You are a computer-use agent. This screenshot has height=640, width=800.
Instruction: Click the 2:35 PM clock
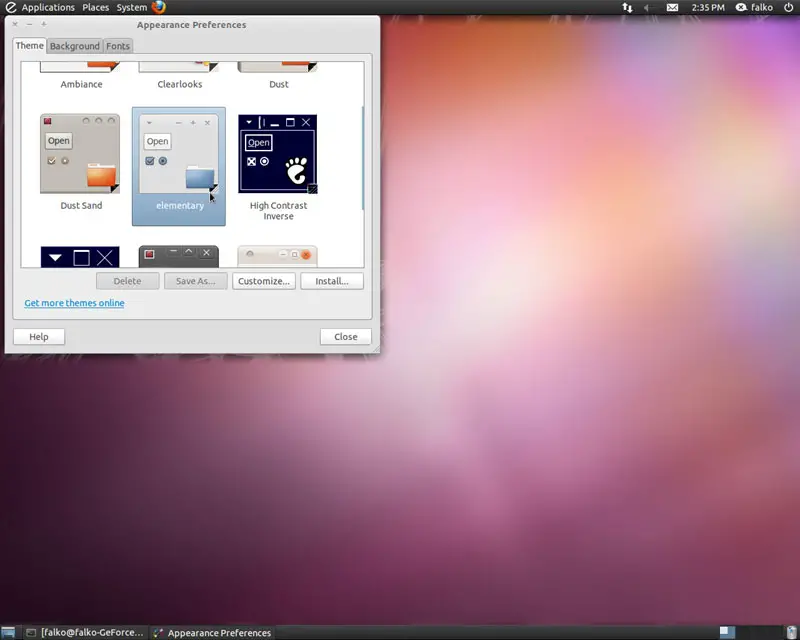708,8
